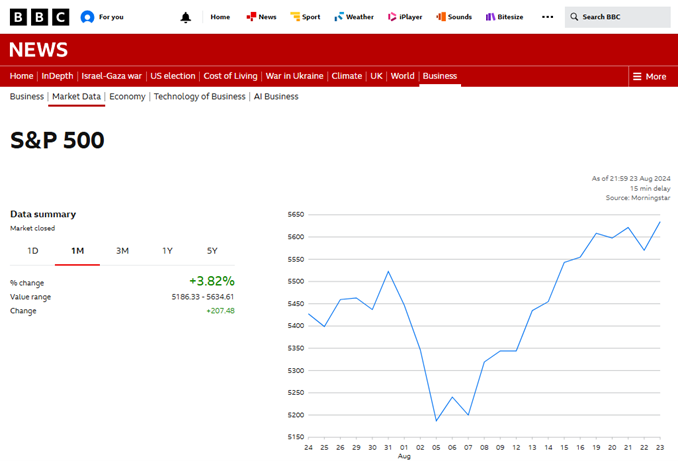This screenshot has height=461, width=678.
Task: Click the S&P 500 heading
Action: tap(57, 140)
